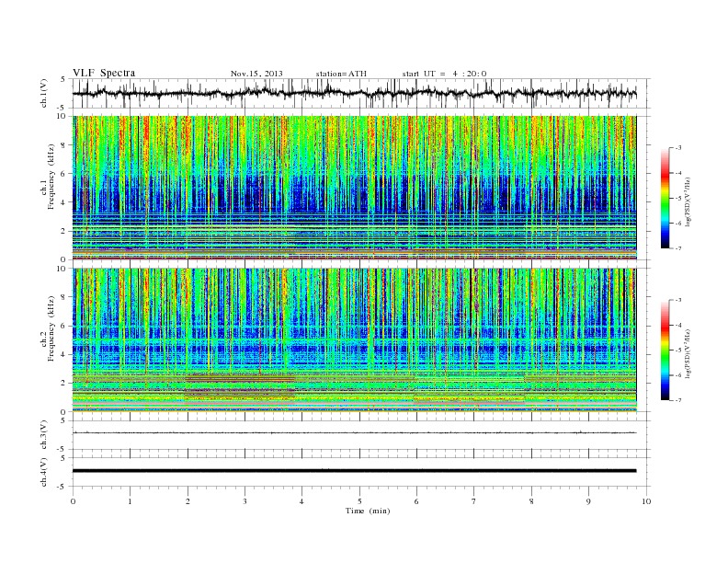Click the ch.2 PSD color scale bar
This screenshot has width=728, height=563.
665,350
